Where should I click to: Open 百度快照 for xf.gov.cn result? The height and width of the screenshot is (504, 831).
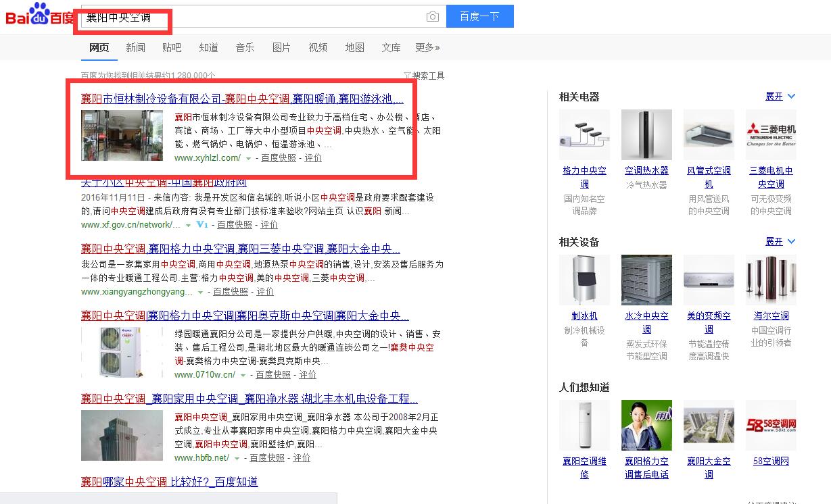point(235,225)
